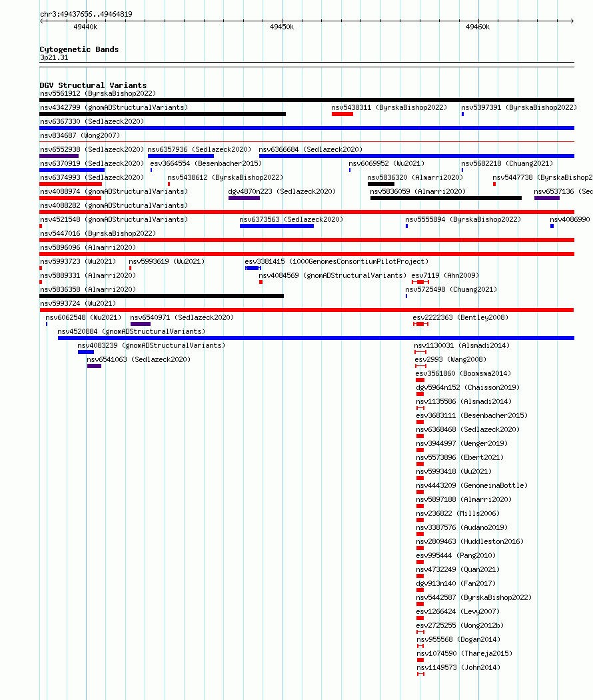
Task: Click esv995444 (Pang2010) label
Action: [x=456, y=555]
